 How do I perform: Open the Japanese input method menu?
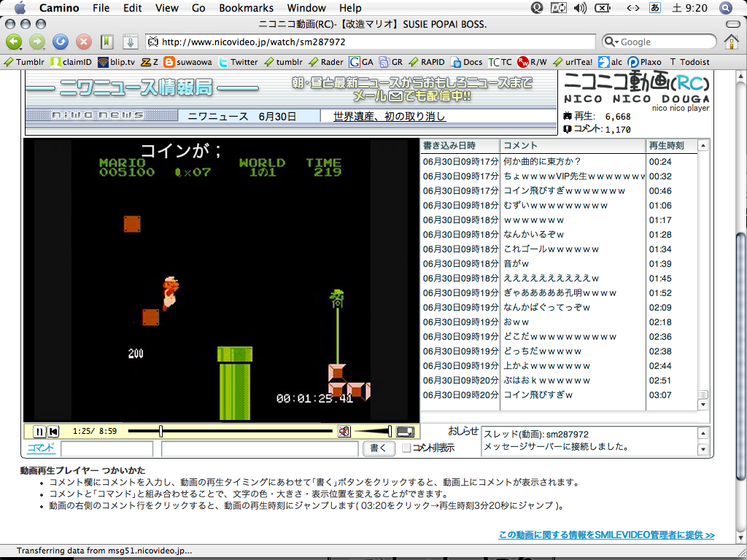(x=655, y=7)
